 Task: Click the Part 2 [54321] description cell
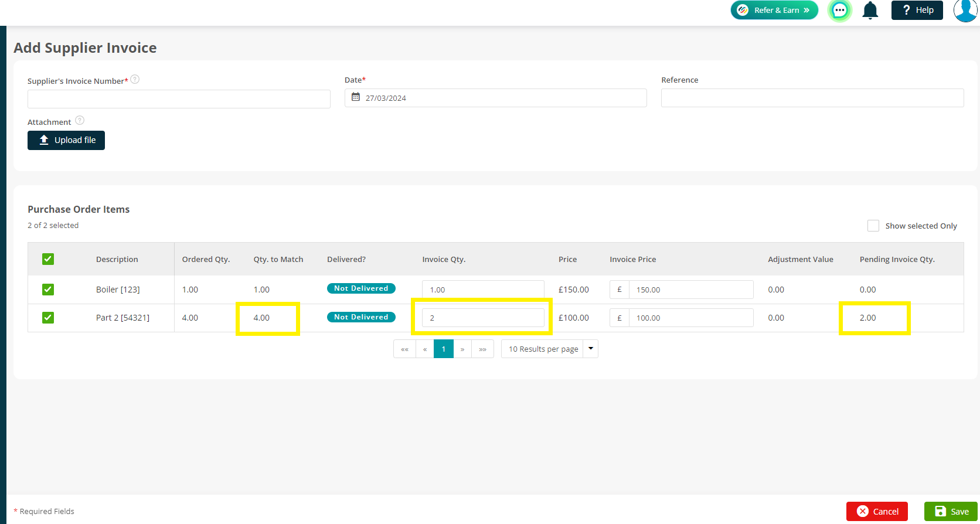(122, 318)
